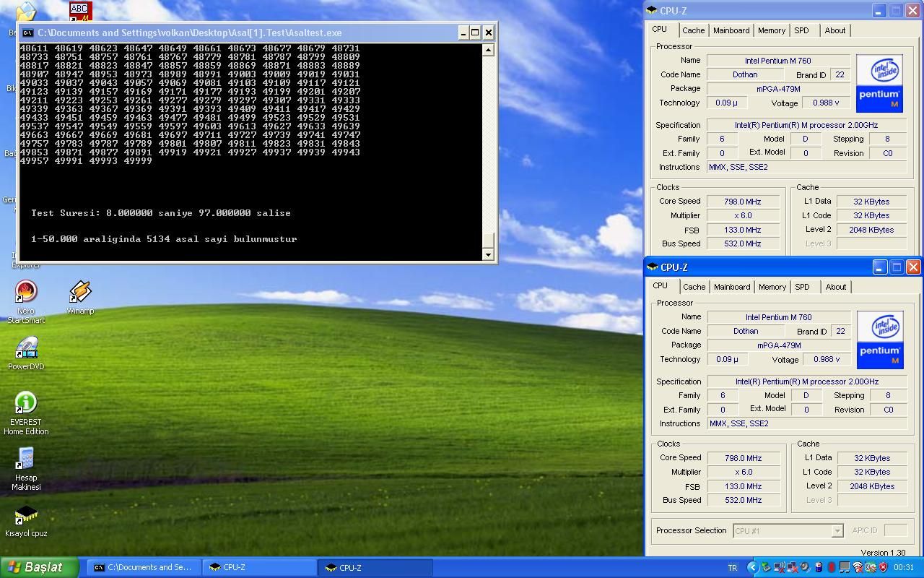Open the Memory tab in lower CPU-Z
The height and width of the screenshot is (578, 924).
772,287
